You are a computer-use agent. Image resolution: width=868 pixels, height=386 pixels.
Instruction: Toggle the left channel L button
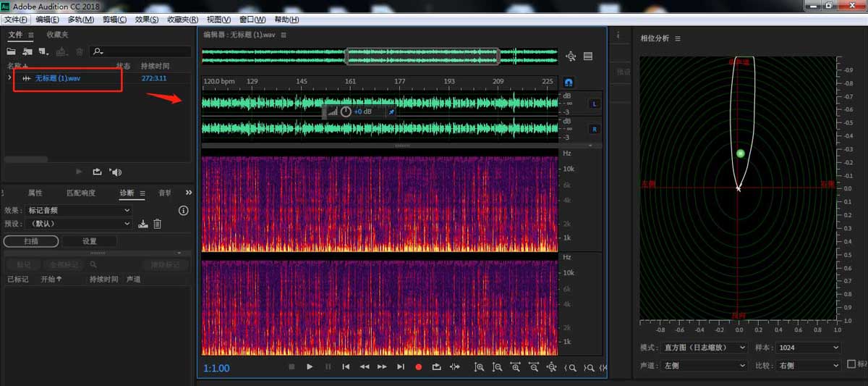[x=595, y=104]
